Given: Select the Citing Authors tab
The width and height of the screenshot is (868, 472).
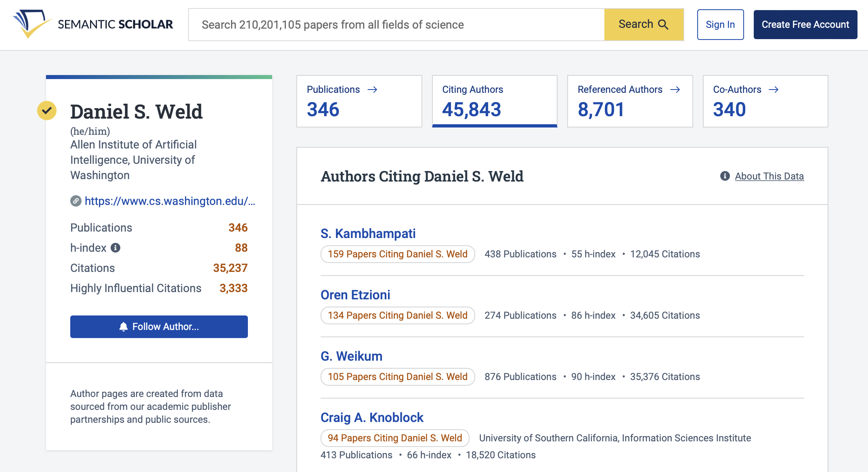Looking at the screenshot, I should click(495, 101).
